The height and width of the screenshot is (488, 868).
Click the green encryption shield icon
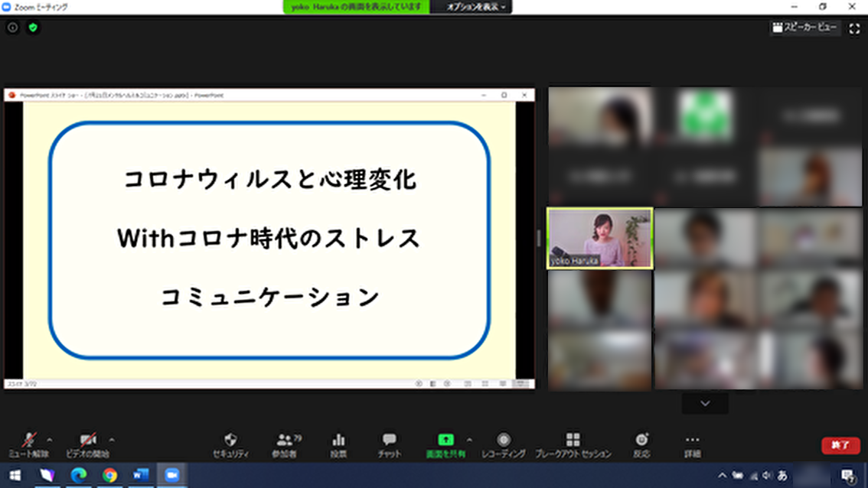click(x=33, y=28)
